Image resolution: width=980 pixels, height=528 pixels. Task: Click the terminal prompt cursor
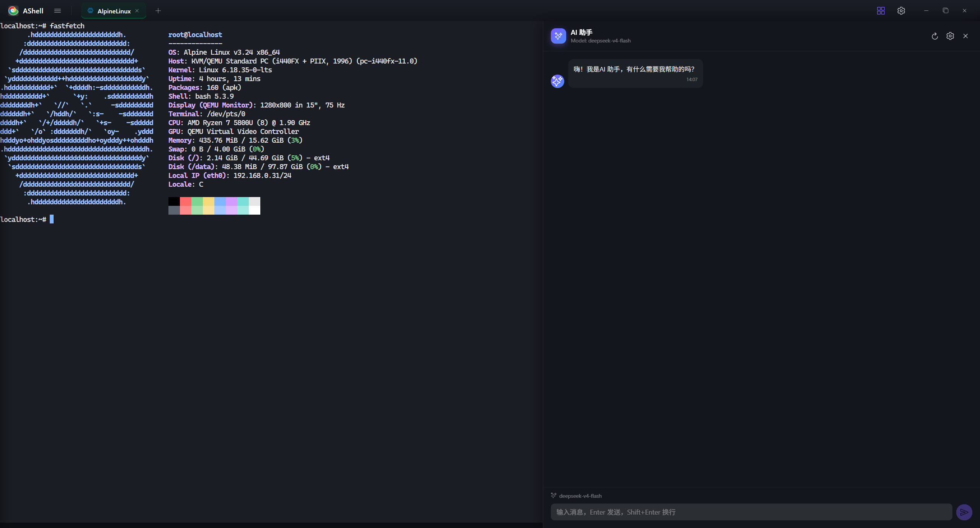52,219
